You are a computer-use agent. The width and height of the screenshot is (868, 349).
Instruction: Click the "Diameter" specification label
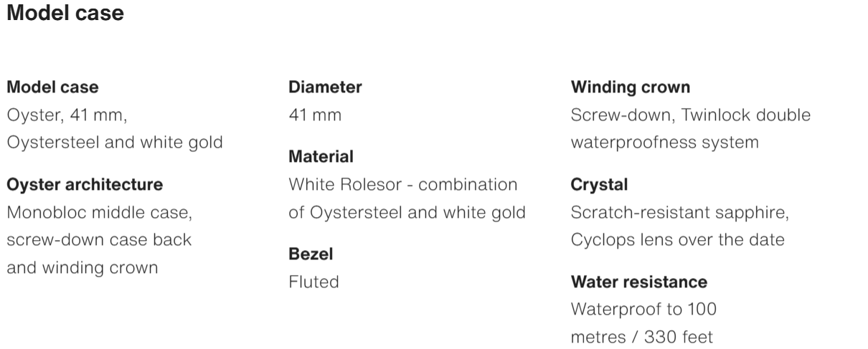[325, 87]
